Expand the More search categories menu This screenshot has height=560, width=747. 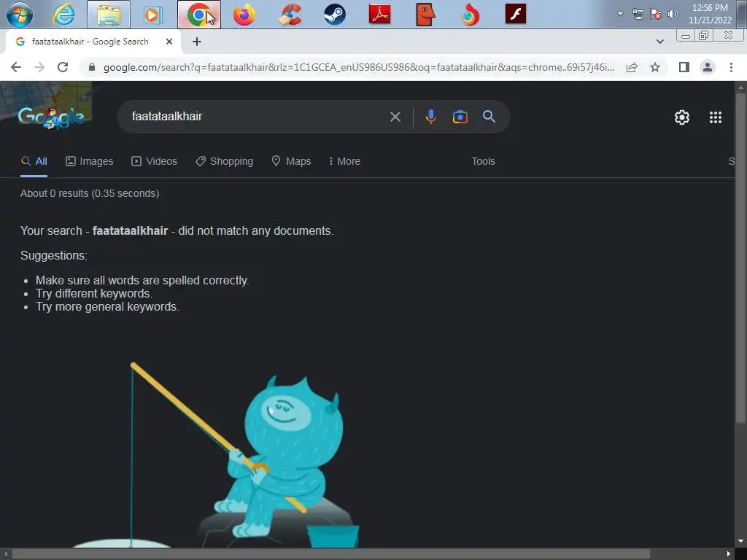[344, 161]
